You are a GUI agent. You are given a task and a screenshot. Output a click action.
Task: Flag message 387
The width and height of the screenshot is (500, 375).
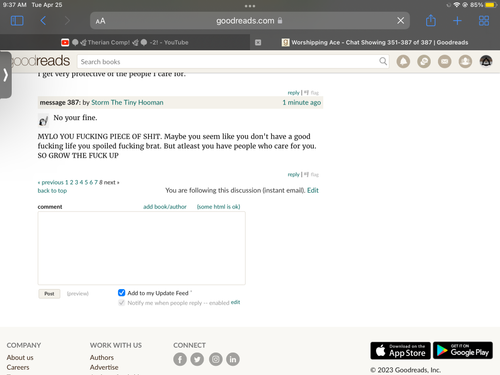point(314,174)
